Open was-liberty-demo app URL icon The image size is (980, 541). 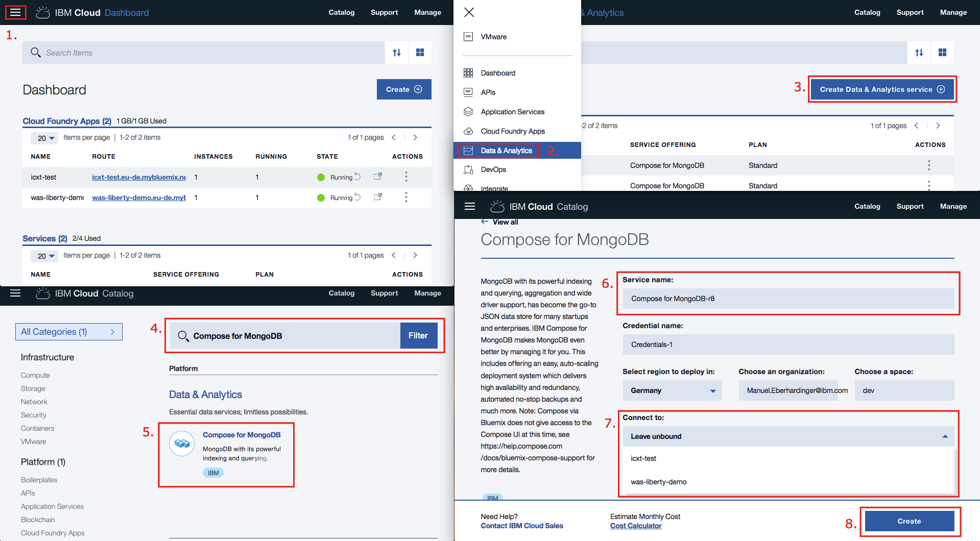[x=378, y=197]
